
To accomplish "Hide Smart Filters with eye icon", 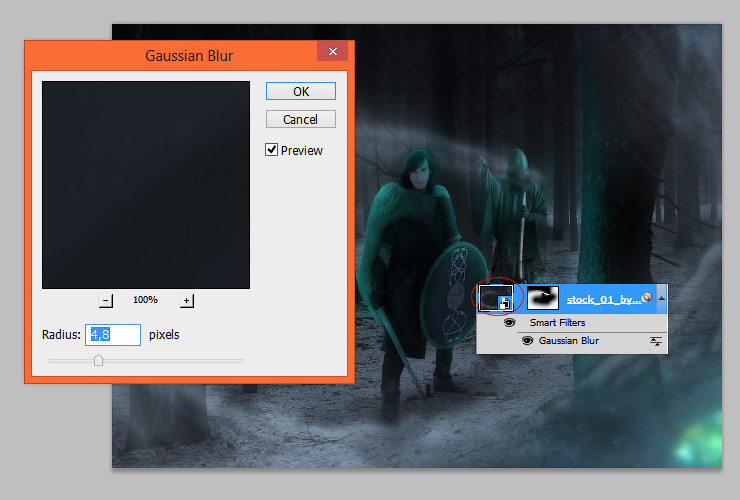I will 509,322.
